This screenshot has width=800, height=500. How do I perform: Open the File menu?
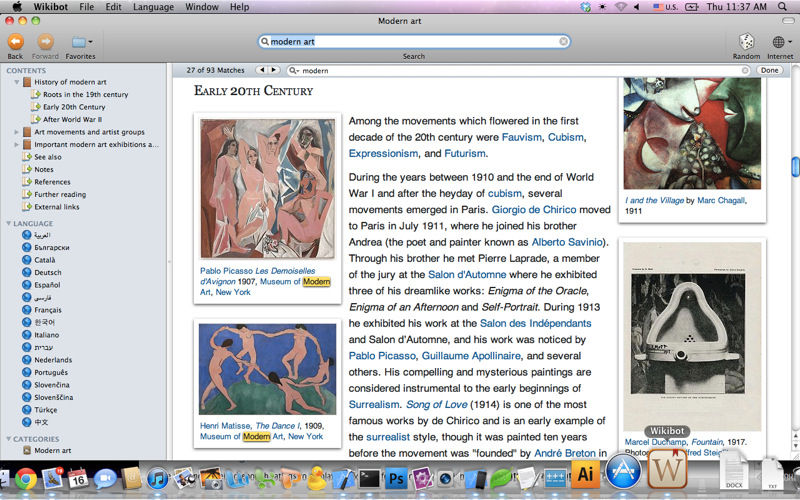click(x=87, y=7)
